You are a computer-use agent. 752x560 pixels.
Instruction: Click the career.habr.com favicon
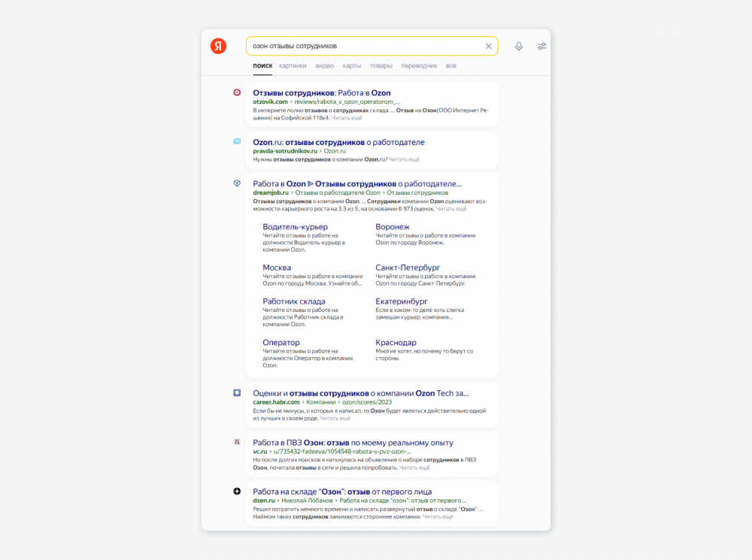click(x=237, y=392)
